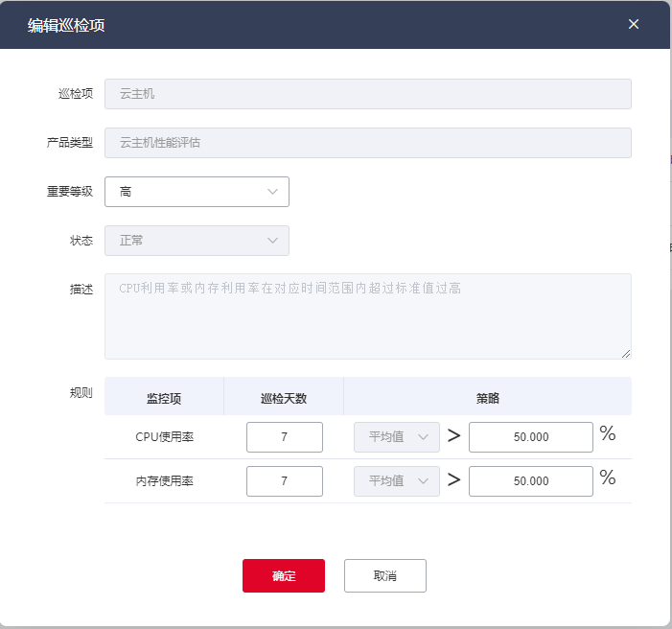Viewport: 672px width, 629px height.
Task: Click the 巡检天数 column header
Action: point(284,398)
